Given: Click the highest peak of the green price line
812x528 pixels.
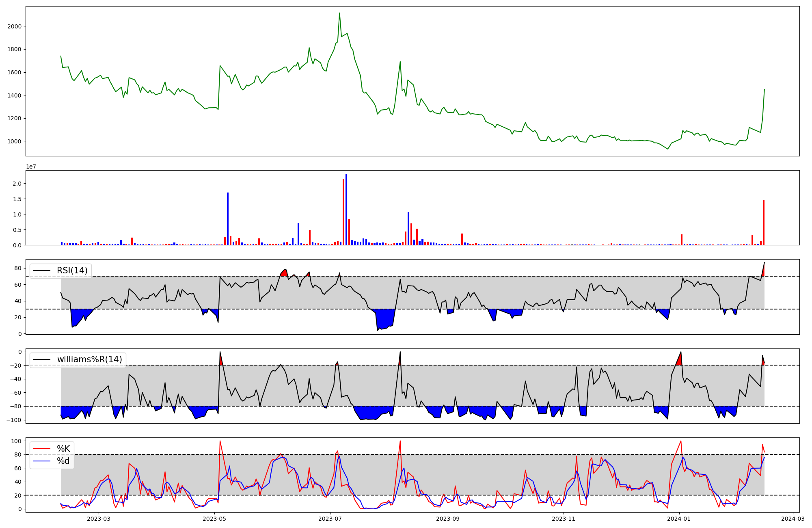Looking at the screenshot, I should pos(339,13).
